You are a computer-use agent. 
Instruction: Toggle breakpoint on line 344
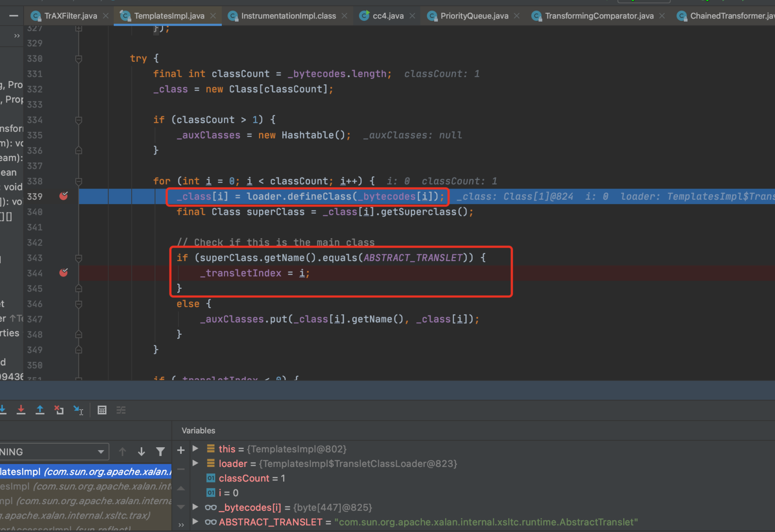pos(63,273)
